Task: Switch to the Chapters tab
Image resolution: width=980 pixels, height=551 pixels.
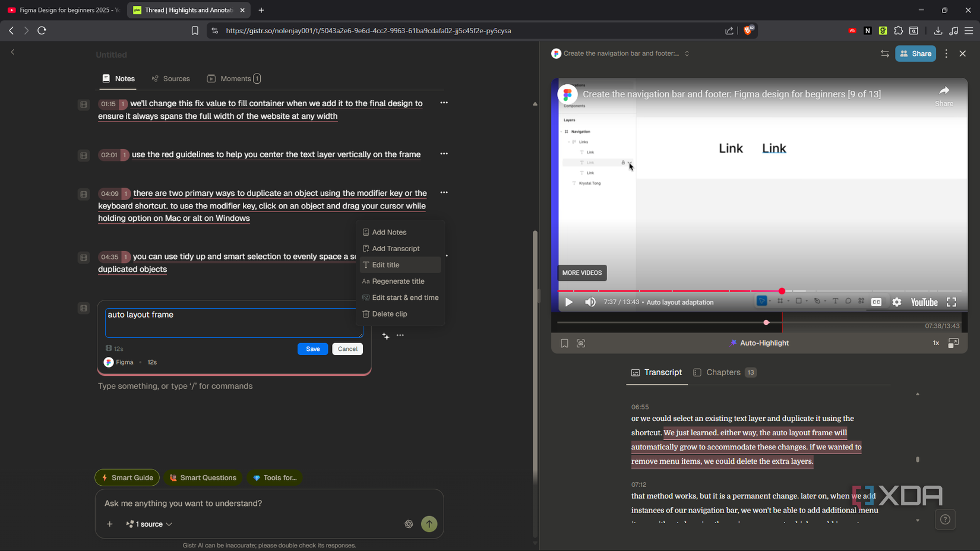Action: (723, 372)
